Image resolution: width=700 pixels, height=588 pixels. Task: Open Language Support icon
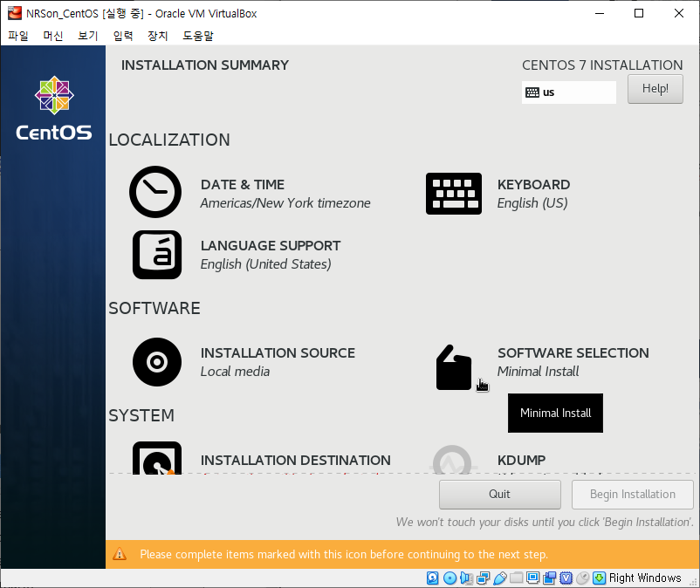[x=157, y=255]
